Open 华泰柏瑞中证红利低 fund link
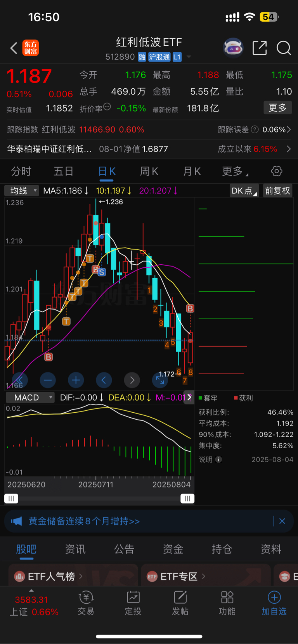 click(x=50, y=149)
